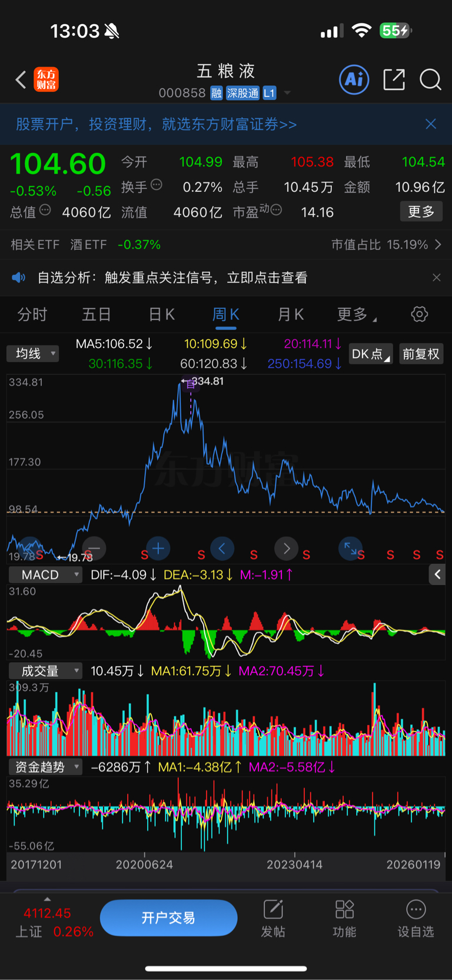Viewport: 452px width, 980px height.
Task: Tap the chart zoom out minus button
Action: 94,549
